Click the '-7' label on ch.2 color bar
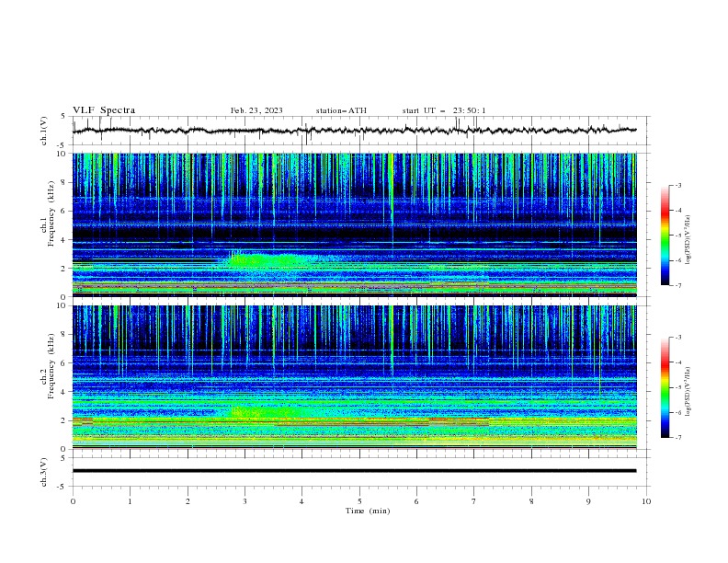728x563 pixels. [x=677, y=437]
